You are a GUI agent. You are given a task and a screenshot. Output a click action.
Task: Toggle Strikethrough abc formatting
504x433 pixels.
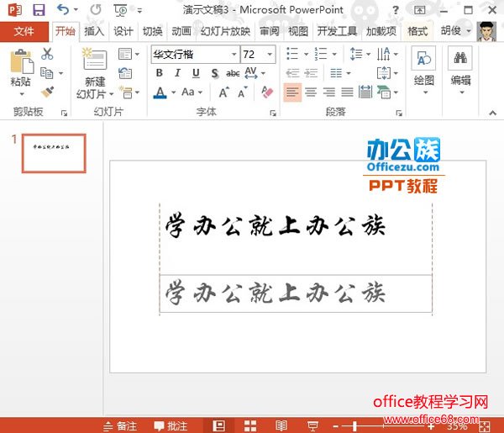point(233,73)
